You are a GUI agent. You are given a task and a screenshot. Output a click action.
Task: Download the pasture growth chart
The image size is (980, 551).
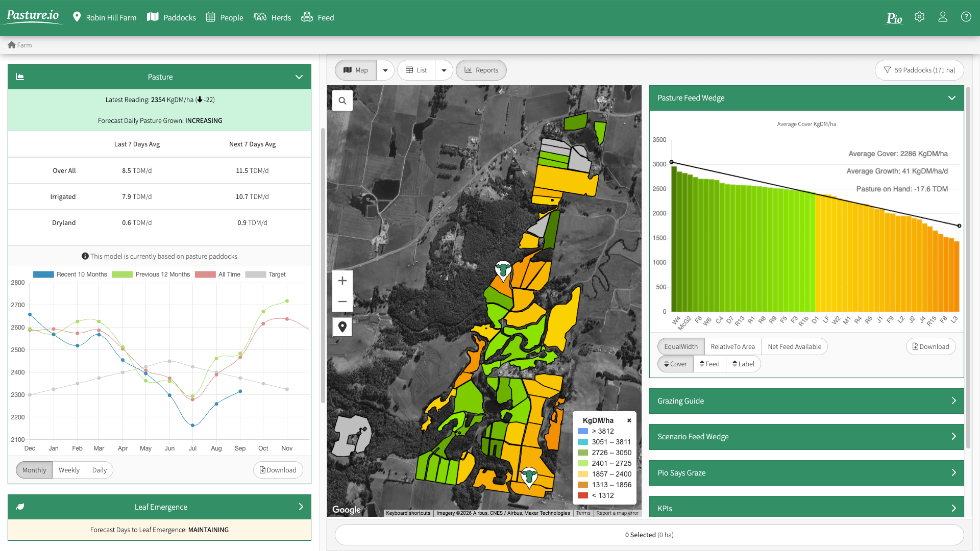coord(278,470)
